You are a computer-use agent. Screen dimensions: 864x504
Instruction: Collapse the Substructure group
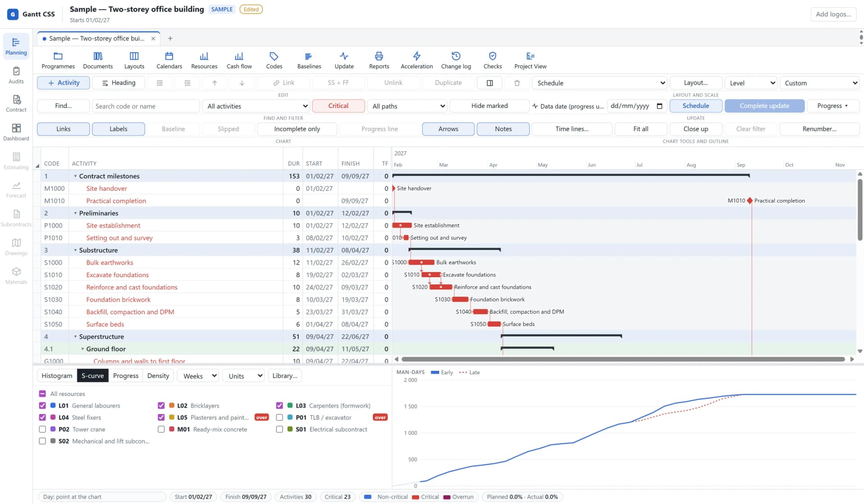click(75, 250)
